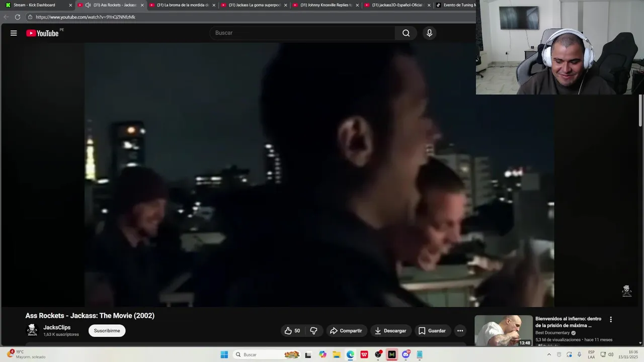Switch to Jackass La goma superpoderosa tab
644x362 pixels.
coord(255,5)
